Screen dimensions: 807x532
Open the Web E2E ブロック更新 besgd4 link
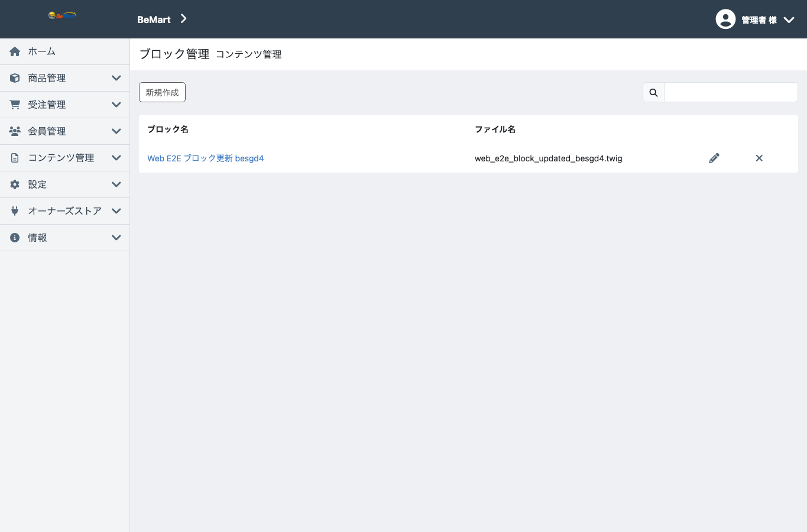click(206, 158)
